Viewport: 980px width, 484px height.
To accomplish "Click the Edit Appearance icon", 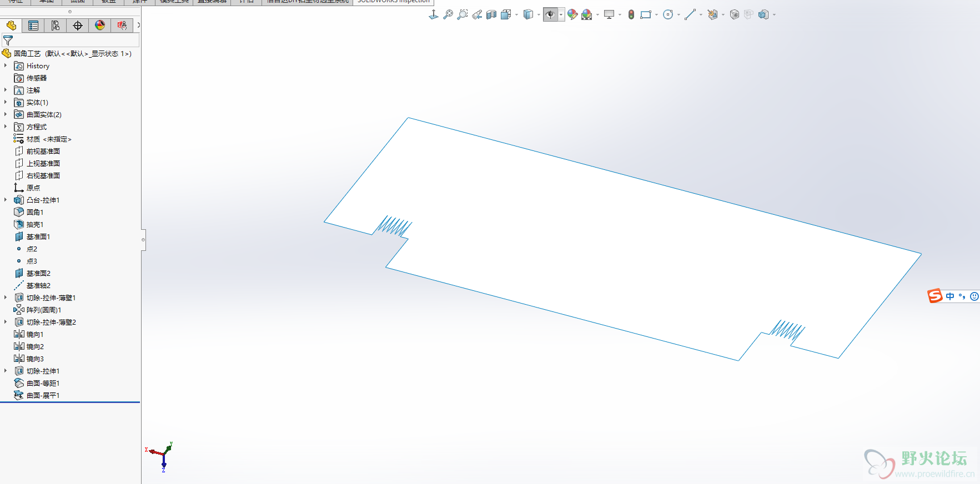I will 572,14.
